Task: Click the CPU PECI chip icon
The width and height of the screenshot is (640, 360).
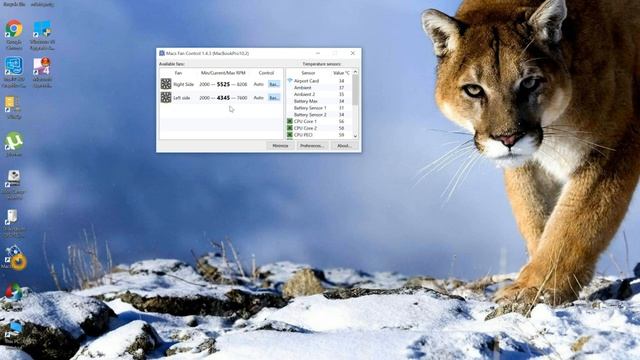Action: pyautogui.click(x=290, y=135)
